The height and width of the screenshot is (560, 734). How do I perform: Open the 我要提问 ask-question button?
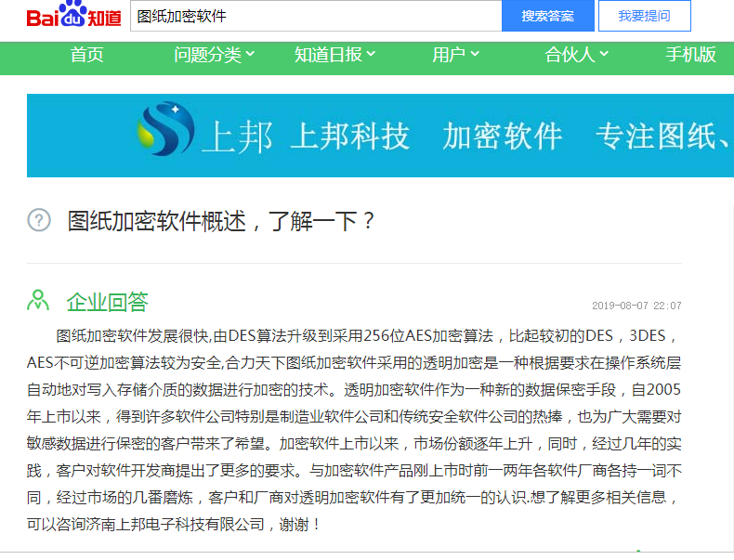(x=645, y=16)
